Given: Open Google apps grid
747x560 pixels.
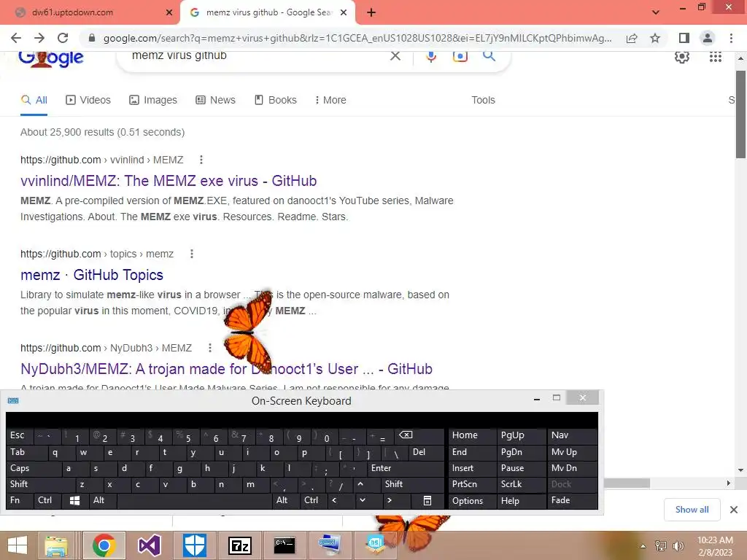Looking at the screenshot, I should coord(715,57).
